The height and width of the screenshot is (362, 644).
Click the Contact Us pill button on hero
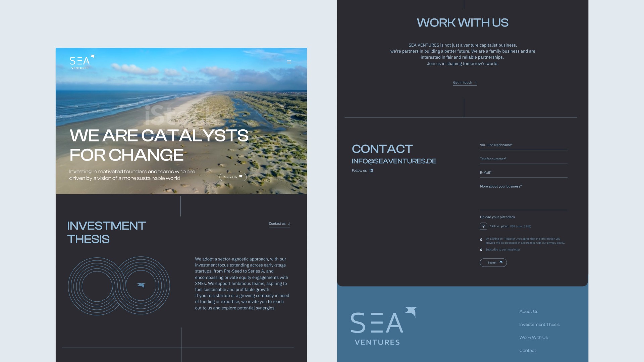pyautogui.click(x=233, y=177)
